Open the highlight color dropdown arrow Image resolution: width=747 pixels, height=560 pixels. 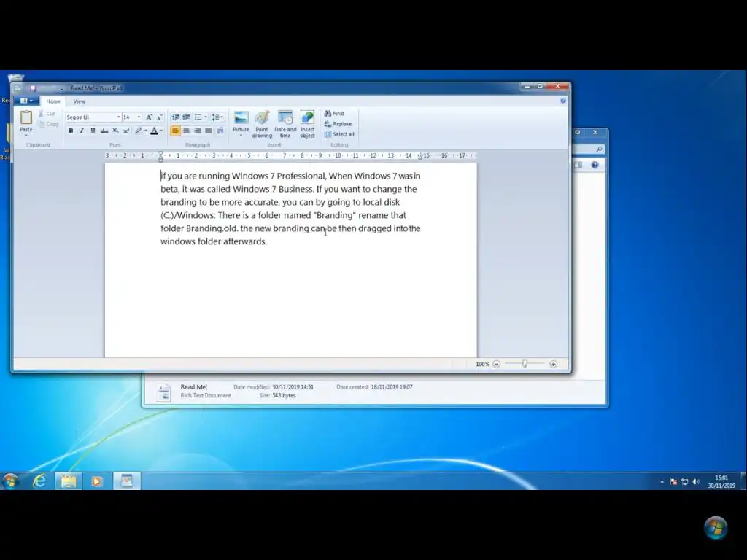(146, 131)
